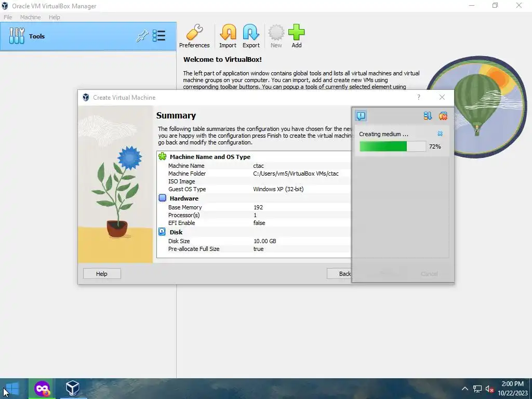Click the clear all notifications icon
The width and height of the screenshot is (532, 399).
point(443,116)
